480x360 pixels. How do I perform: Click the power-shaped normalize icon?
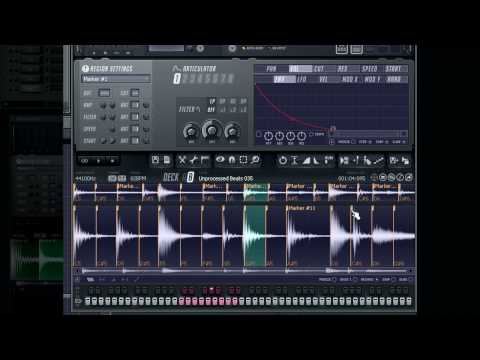click(x=283, y=160)
